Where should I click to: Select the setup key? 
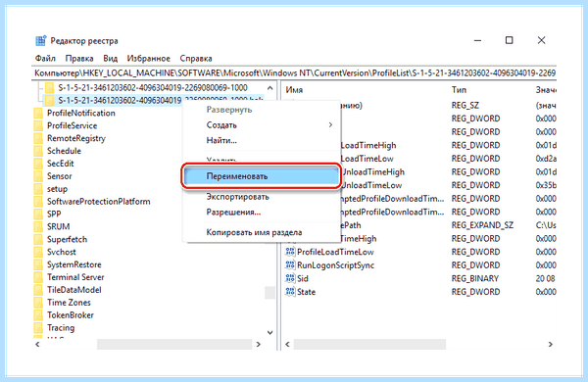(57, 189)
